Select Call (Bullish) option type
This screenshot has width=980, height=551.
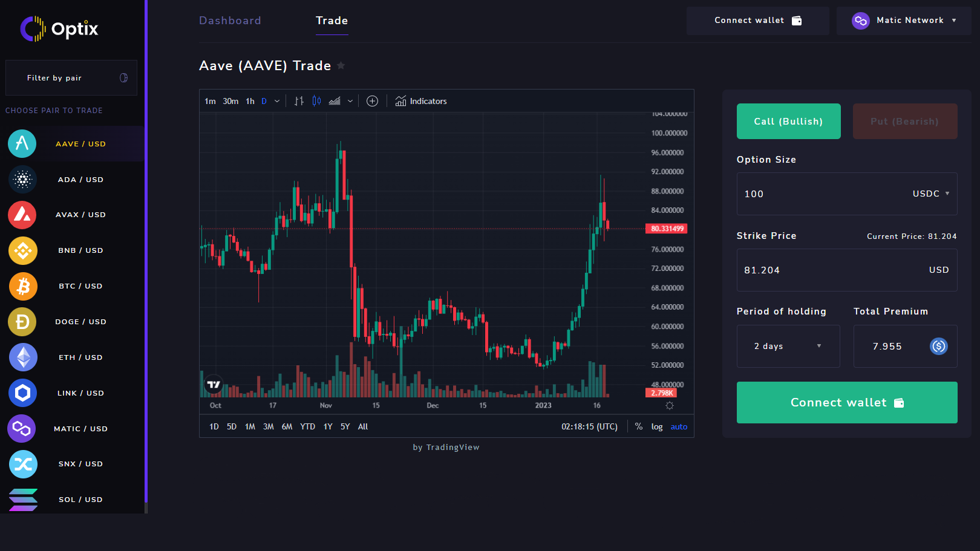pos(788,121)
